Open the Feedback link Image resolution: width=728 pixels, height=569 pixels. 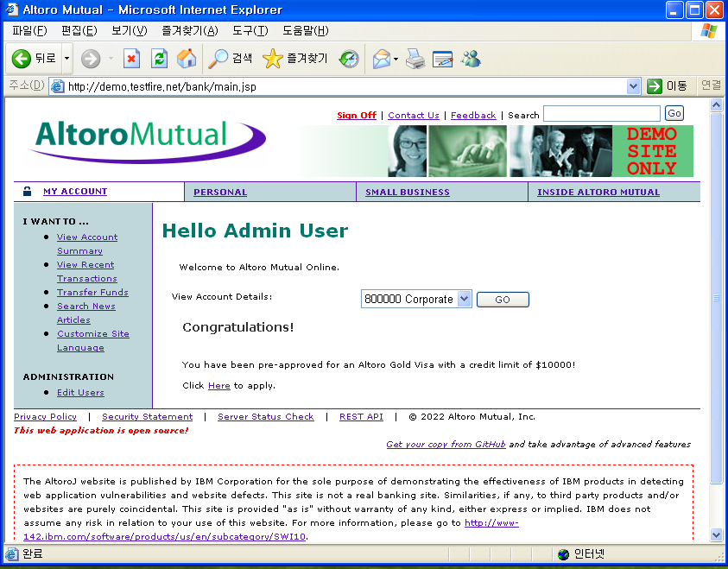coord(473,115)
